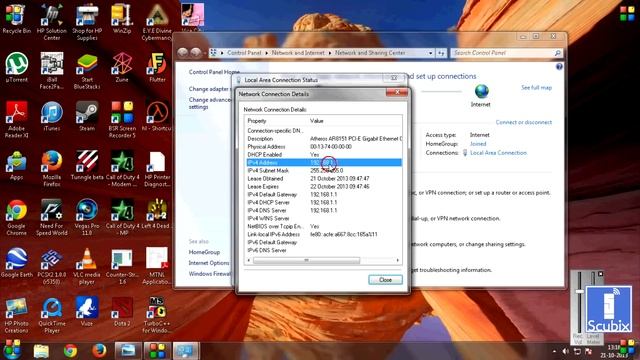Open Internet Options link
Viewport: 640px width, 360px height.
[x=209, y=263]
